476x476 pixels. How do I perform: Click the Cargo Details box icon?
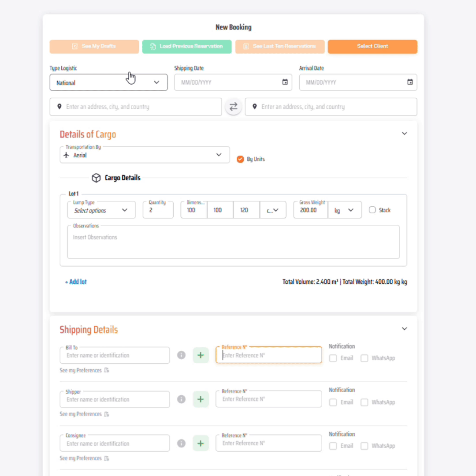(x=96, y=178)
